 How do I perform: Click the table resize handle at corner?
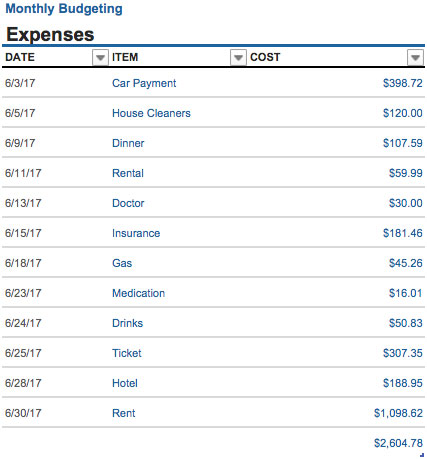[422, 455]
